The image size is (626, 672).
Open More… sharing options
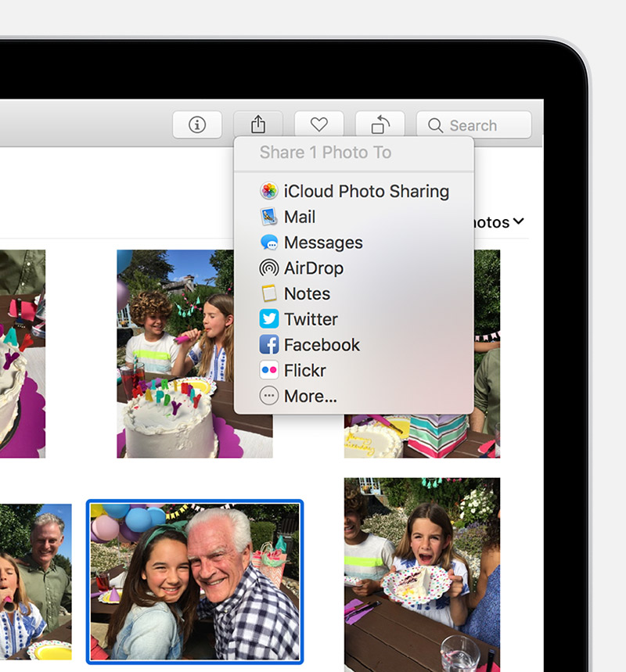coord(354,397)
